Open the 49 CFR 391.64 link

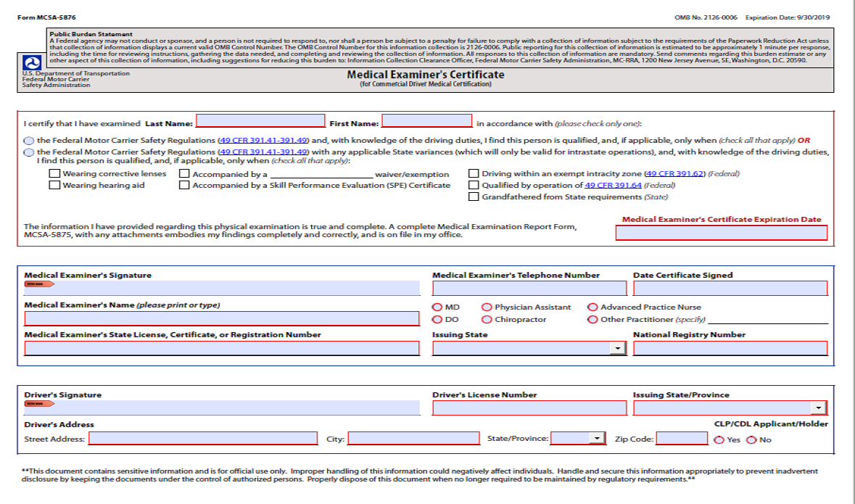pyautogui.click(x=613, y=186)
